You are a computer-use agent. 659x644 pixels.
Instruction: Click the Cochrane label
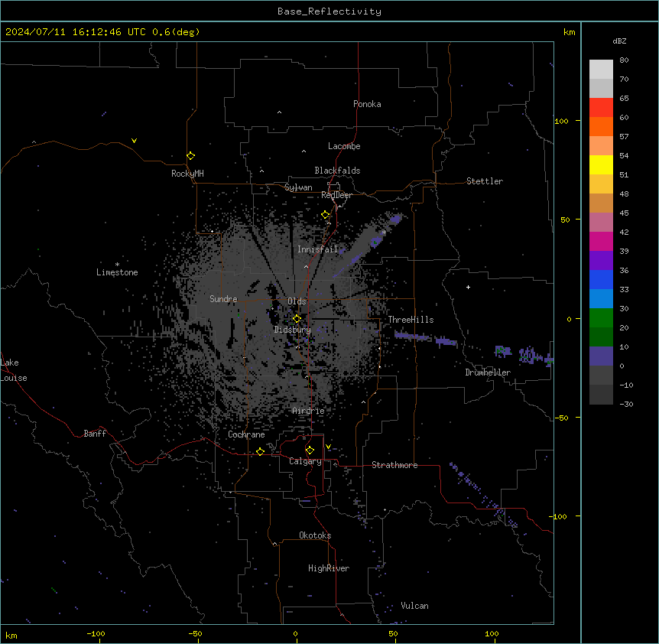click(246, 434)
